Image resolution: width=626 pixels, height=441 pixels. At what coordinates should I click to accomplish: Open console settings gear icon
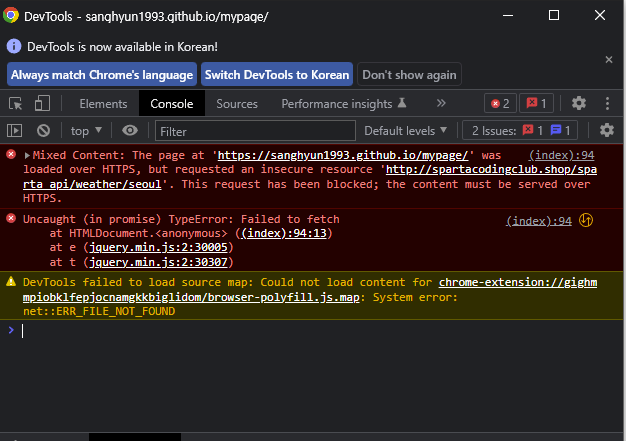pos(607,130)
